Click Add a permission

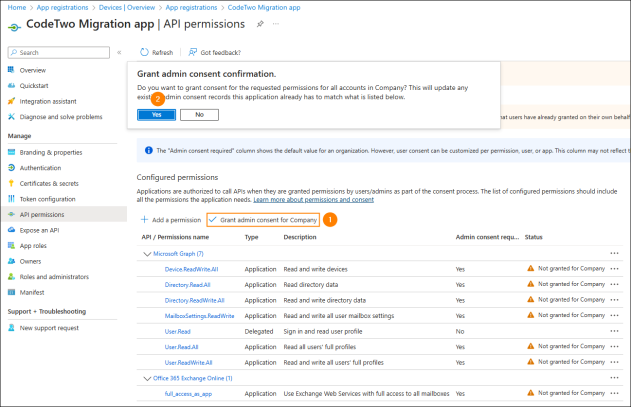(171, 220)
